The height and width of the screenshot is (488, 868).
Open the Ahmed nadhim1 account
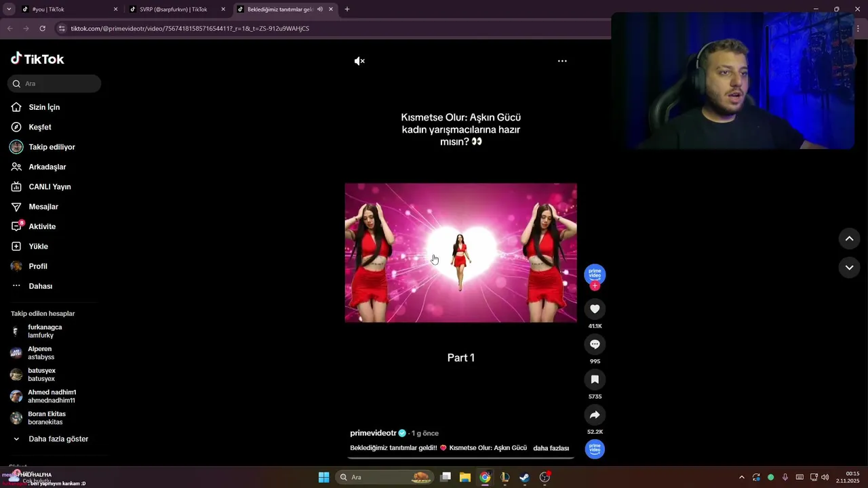coord(53,396)
